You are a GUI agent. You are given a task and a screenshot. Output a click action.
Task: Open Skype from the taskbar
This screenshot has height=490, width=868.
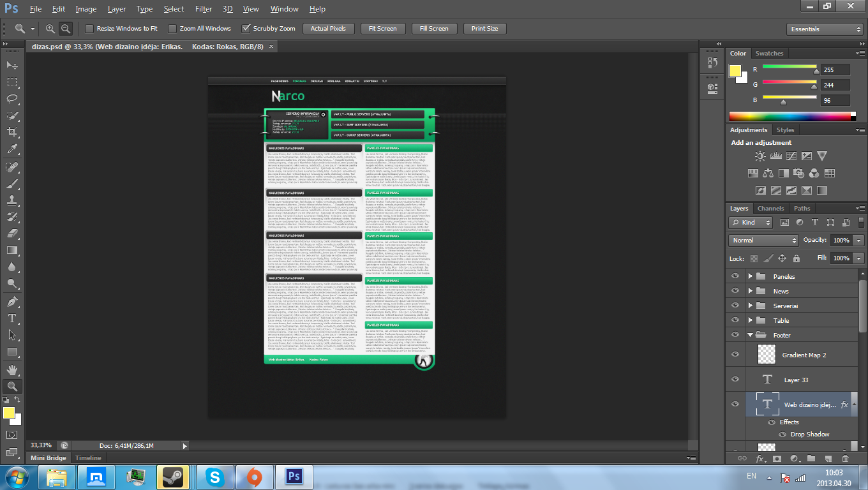click(x=214, y=477)
